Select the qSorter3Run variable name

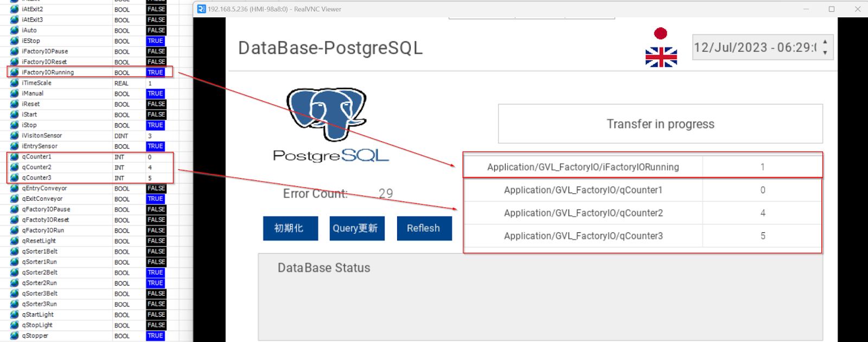click(40, 304)
